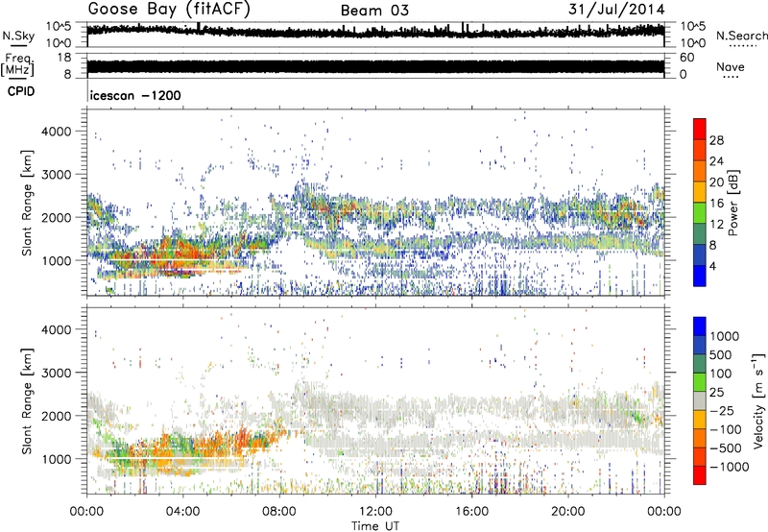This screenshot has height=532, width=768.
Task: Click the 'Power [dB]' colorbar label
Action: (732, 203)
